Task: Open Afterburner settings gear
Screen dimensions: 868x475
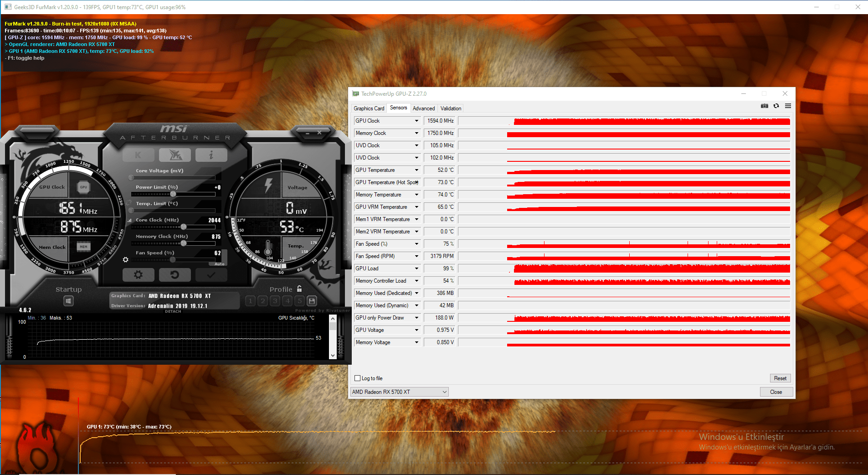Action: [x=139, y=274]
